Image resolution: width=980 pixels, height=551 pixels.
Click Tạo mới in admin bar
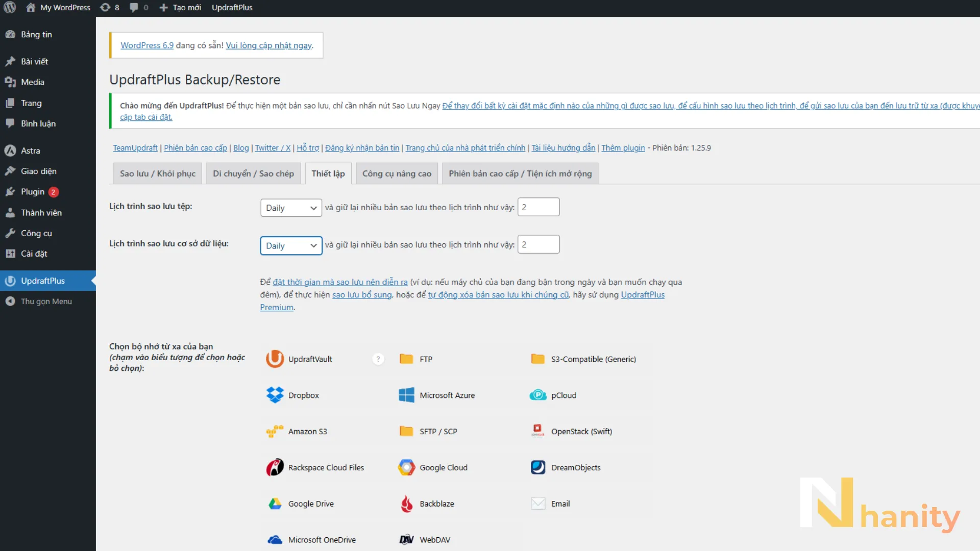180,8
